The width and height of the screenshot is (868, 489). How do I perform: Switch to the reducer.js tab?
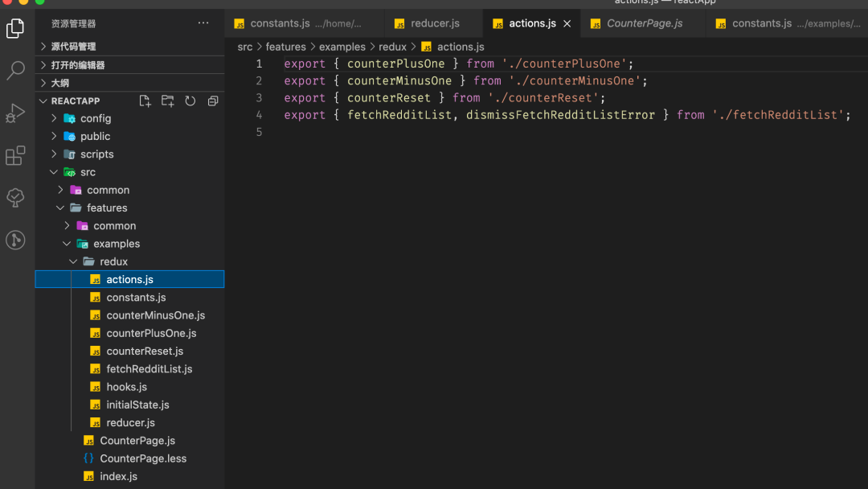[x=435, y=23]
